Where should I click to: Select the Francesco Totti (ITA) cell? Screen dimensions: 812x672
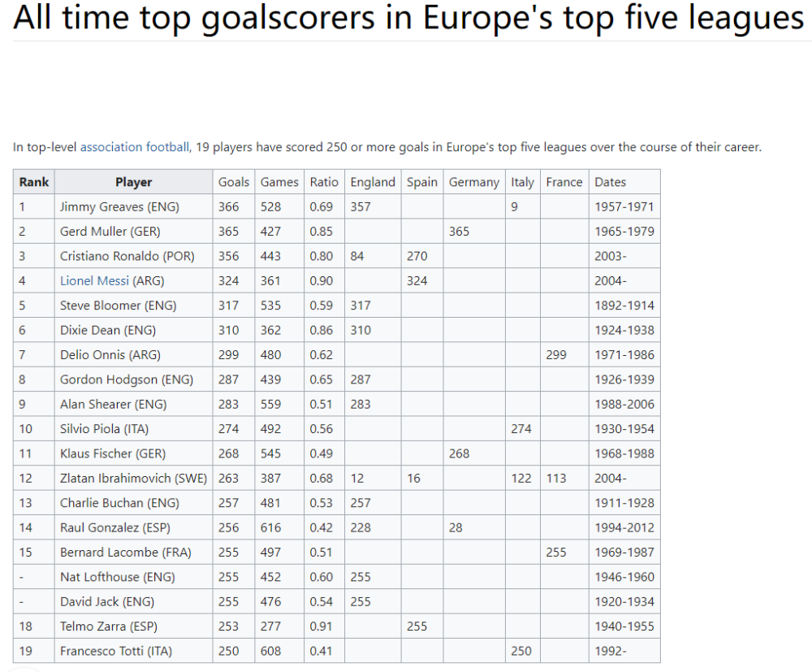(x=134, y=651)
